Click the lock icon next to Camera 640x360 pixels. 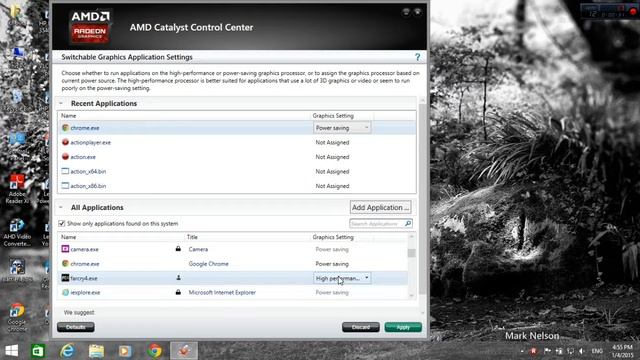click(178, 249)
